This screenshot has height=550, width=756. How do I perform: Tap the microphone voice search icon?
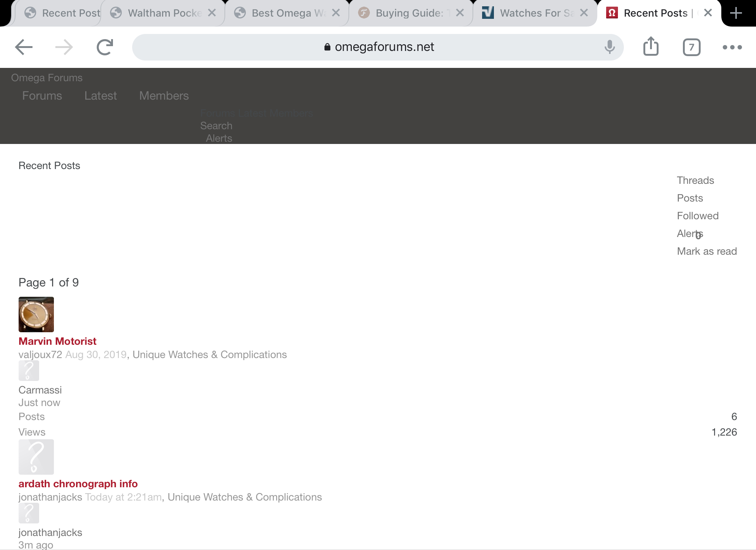click(609, 47)
